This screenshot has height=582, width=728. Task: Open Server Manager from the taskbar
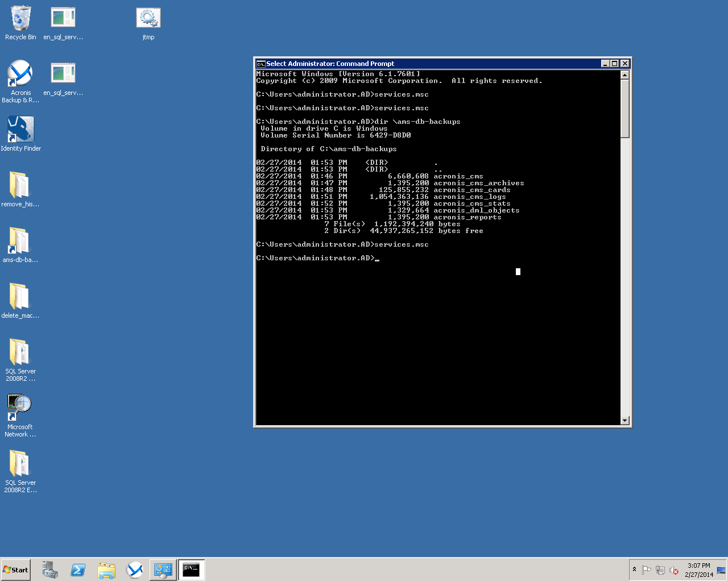click(x=50, y=570)
